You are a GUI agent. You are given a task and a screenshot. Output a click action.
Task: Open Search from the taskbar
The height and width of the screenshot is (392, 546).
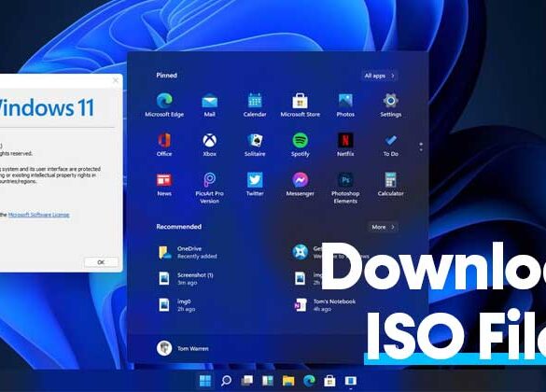[x=226, y=381]
